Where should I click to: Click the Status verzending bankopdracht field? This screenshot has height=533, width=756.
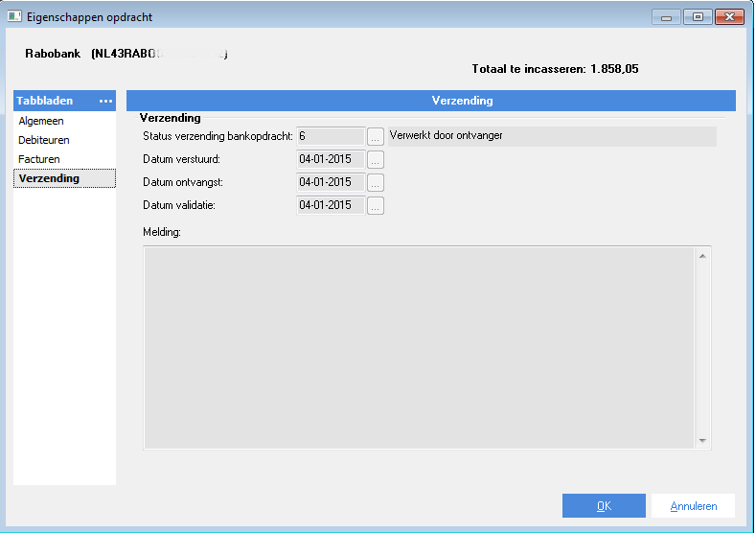pos(331,136)
